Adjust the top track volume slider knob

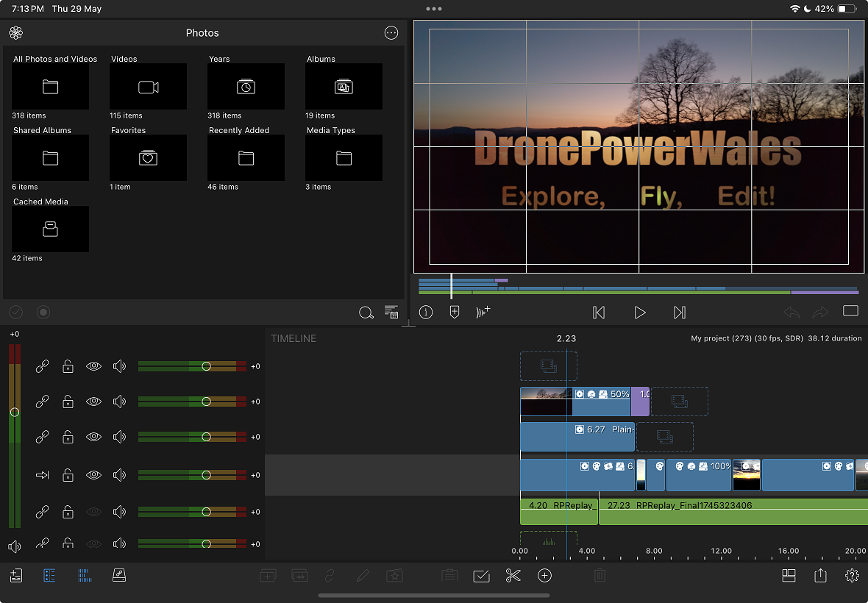click(x=206, y=366)
